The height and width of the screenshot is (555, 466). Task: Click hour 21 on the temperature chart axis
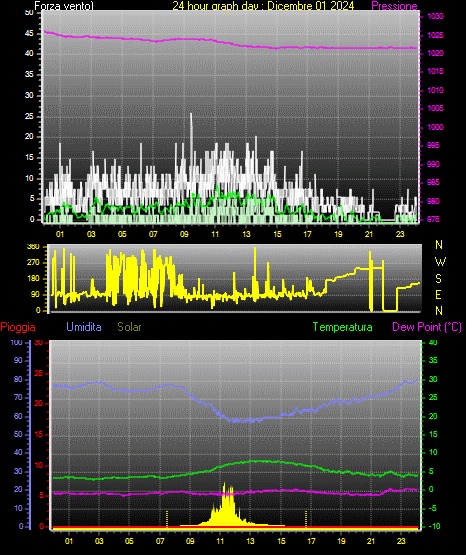coord(371,541)
